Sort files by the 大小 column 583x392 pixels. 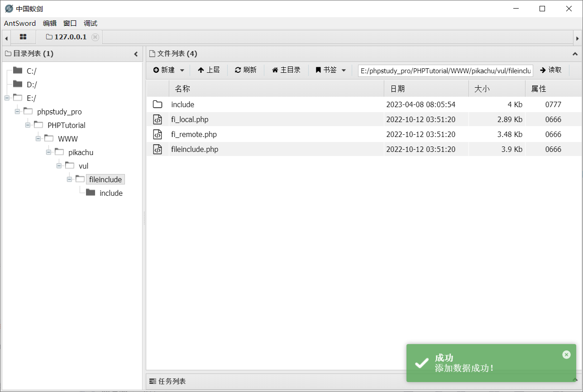(497, 89)
